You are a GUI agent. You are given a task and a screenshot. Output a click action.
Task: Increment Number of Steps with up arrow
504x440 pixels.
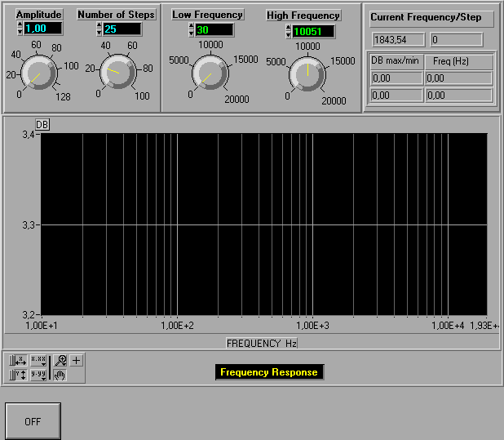(99, 25)
